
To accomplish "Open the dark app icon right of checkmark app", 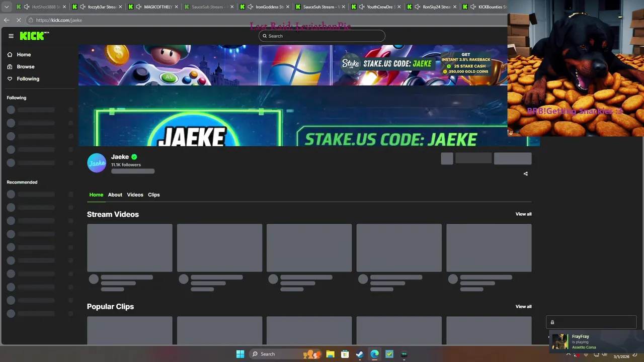I will pos(404,354).
